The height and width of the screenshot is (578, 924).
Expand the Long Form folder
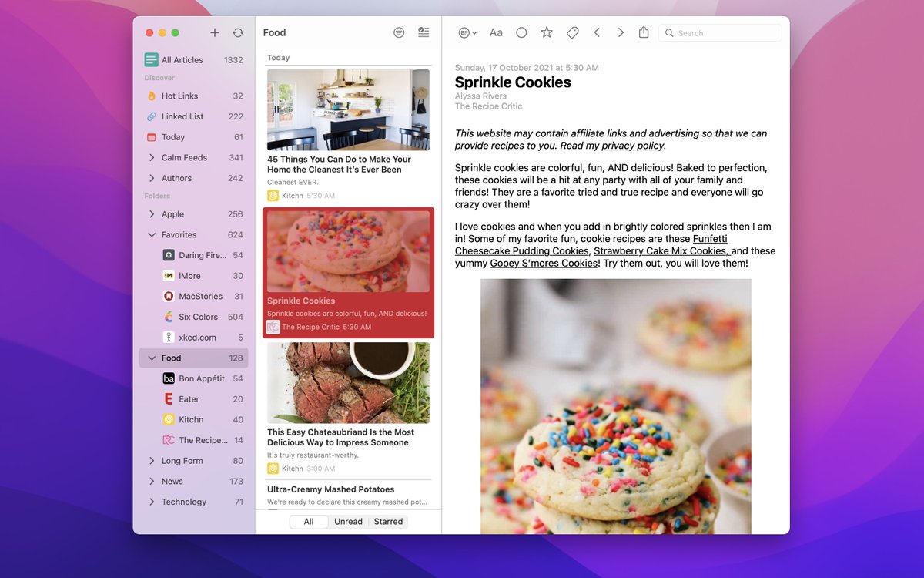tap(152, 461)
